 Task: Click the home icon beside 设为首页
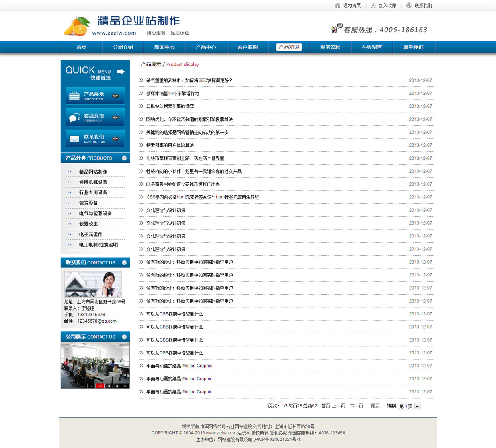[x=337, y=6]
